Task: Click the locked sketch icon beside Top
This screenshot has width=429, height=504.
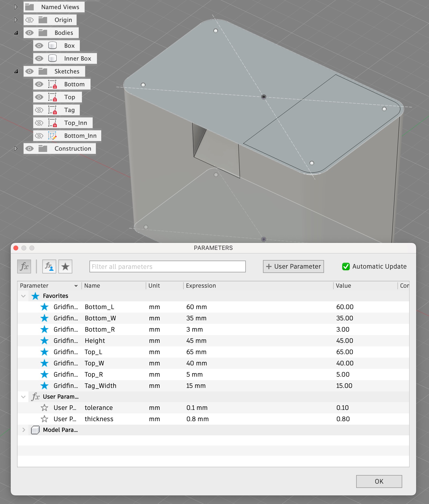Action: pos(53,97)
